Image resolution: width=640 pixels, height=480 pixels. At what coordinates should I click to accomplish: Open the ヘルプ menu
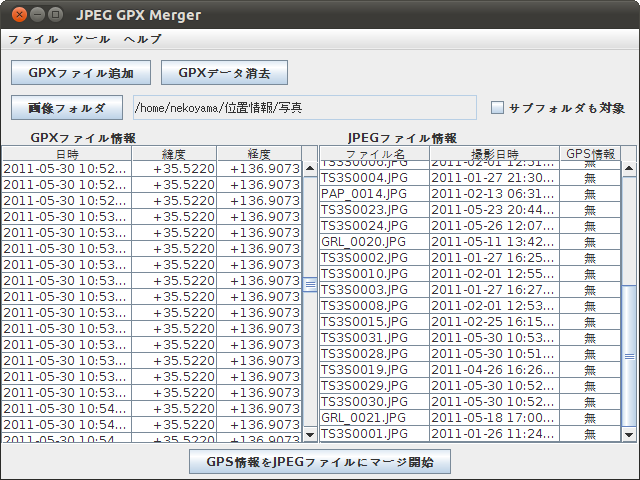click(142, 39)
